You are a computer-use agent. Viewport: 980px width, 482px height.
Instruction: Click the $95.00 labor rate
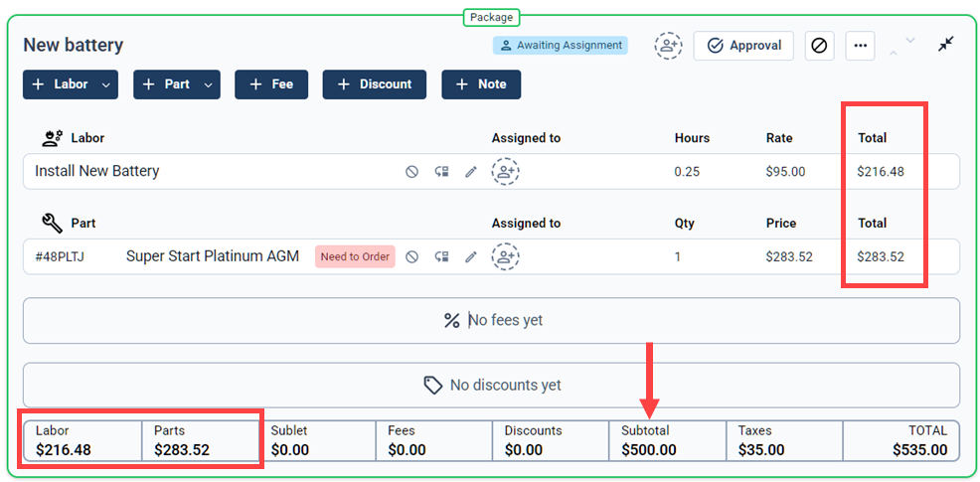coord(785,171)
